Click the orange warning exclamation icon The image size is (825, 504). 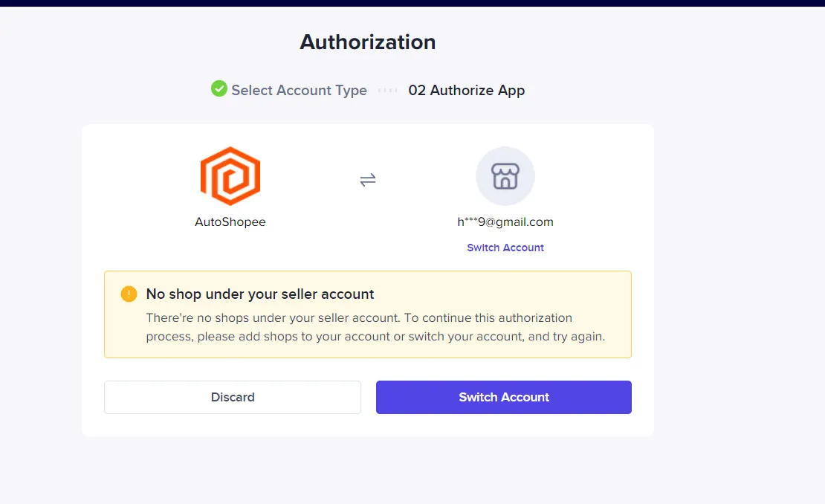[129, 294]
